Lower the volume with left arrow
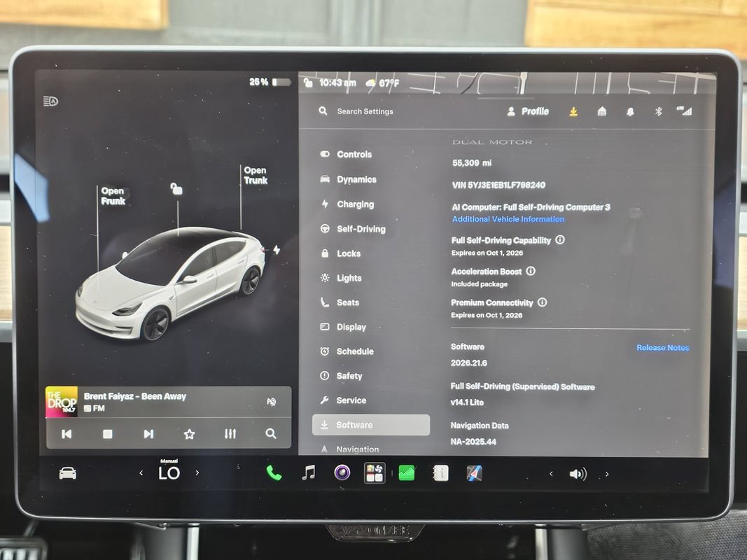This screenshot has height=560, width=747. click(x=551, y=474)
